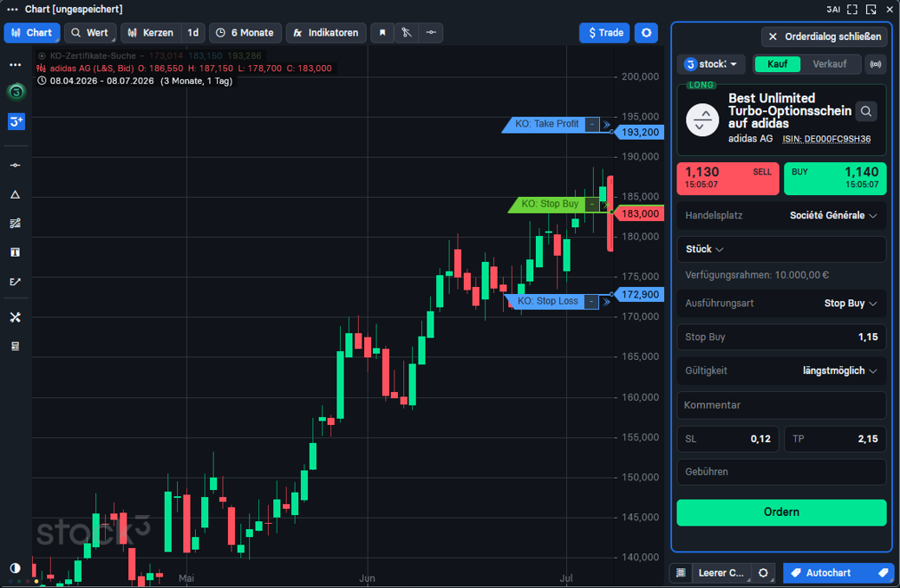Image resolution: width=900 pixels, height=588 pixels.
Task: Click the template grid icon beside Leerer C...
Action: (x=681, y=572)
